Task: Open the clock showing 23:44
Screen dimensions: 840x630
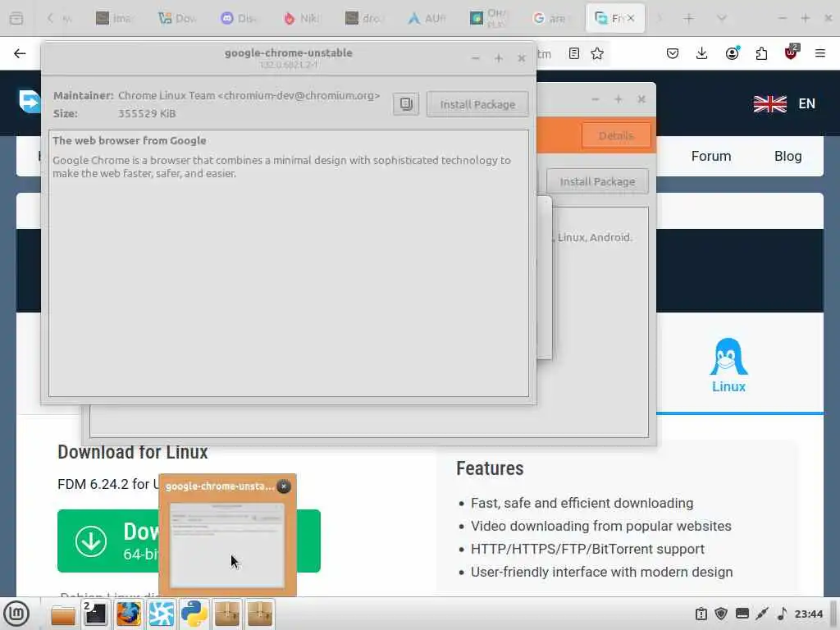Action: click(808, 614)
